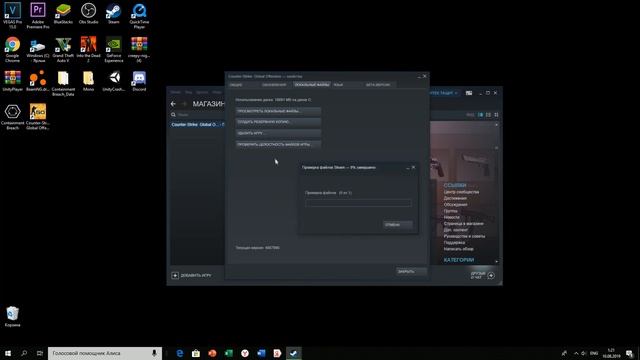Open the Windows Start menu
This screenshot has width=640, height=360.
[8, 353]
